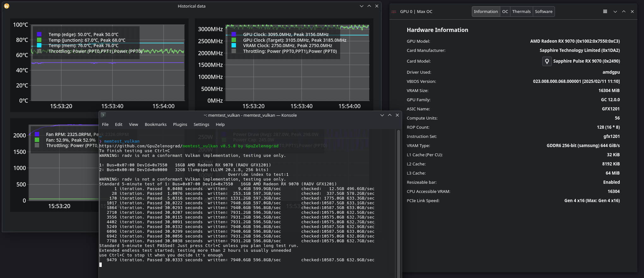Click the green Temp (junction) legend swatch

click(x=39, y=40)
